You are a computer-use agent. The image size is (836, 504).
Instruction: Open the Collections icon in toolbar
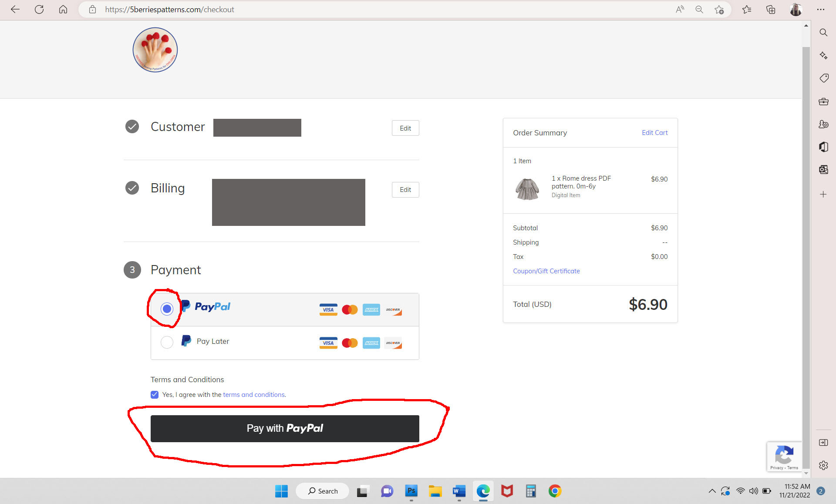click(771, 10)
